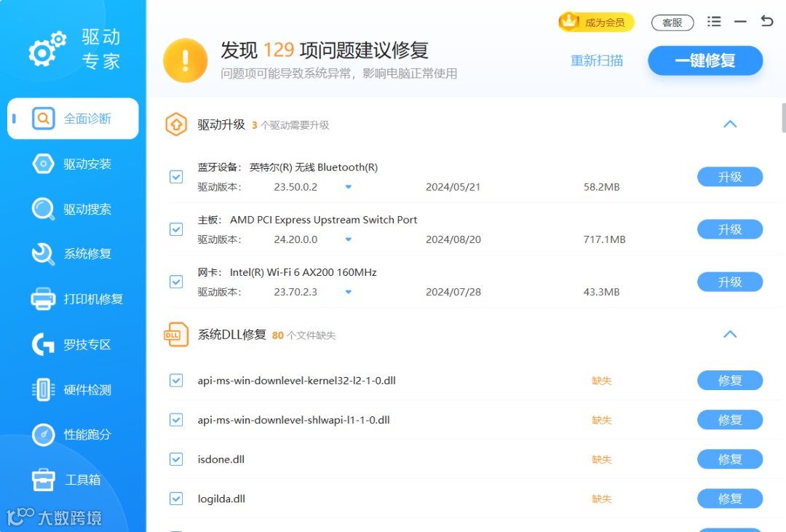Viewport: 786px width, 532px height.
Task: Uncheck the Intel Wi-Fi 6 AX200 checkbox
Action: (x=176, y=282)
